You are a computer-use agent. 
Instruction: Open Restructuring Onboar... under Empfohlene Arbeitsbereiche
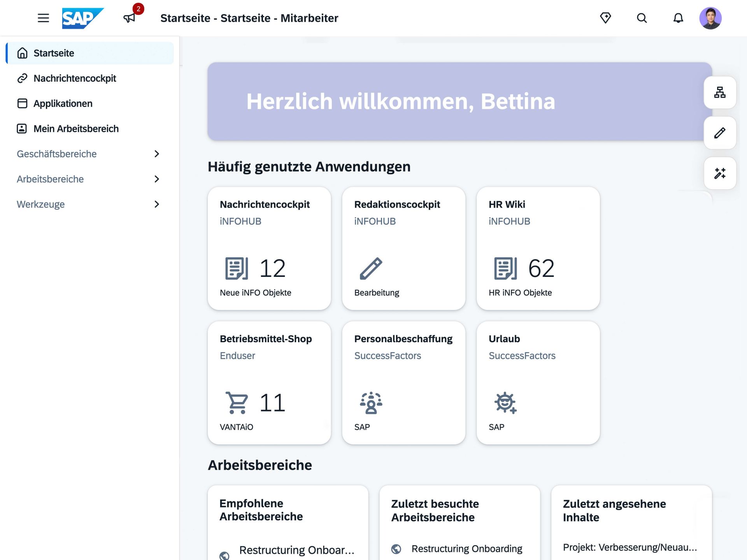(x=296, y=550)
